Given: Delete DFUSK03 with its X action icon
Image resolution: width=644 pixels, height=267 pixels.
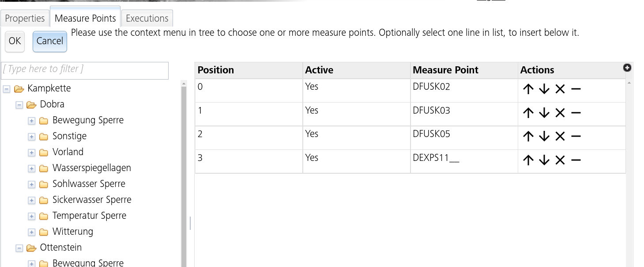Looking at the screenshot, I should [560, 112].
